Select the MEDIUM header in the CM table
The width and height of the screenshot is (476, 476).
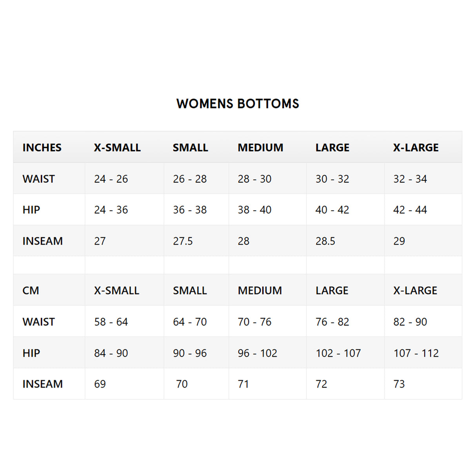click(260, 291)
